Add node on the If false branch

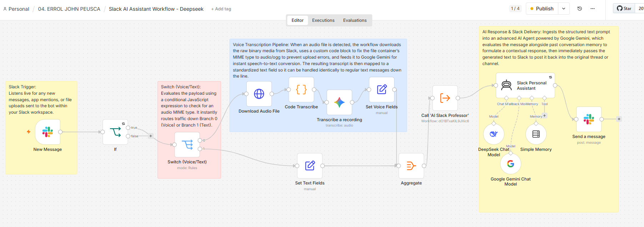click(151, 136)
